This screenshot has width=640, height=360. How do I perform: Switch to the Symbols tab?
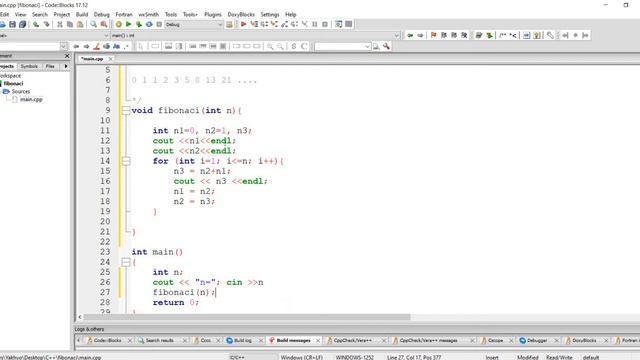point(29,66)
